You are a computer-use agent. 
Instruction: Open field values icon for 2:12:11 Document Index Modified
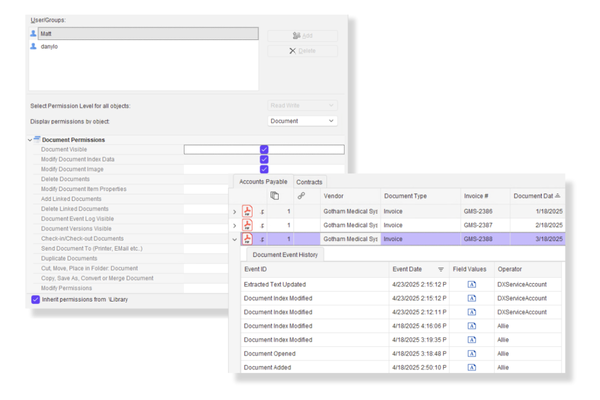pos(472,312)
